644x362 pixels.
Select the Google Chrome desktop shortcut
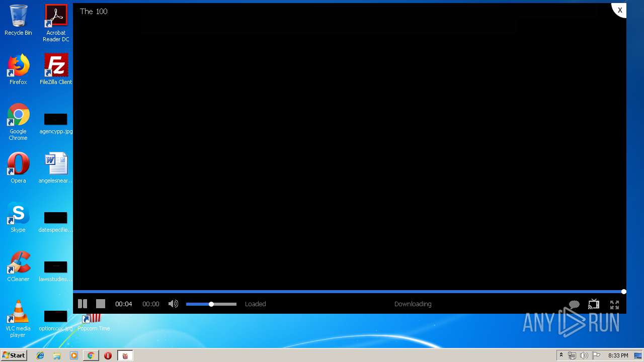[x=18, y=122]
